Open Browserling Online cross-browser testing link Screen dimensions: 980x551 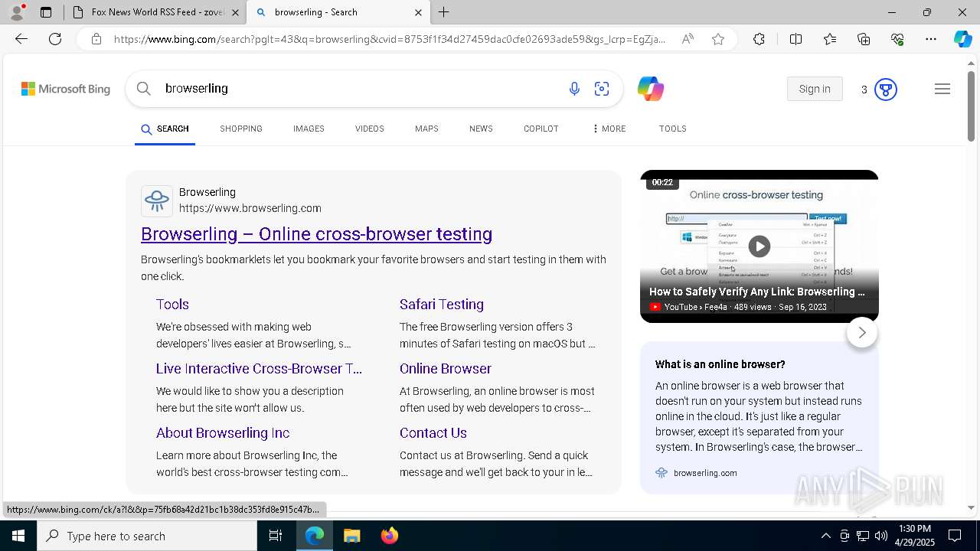click(316, 234)
